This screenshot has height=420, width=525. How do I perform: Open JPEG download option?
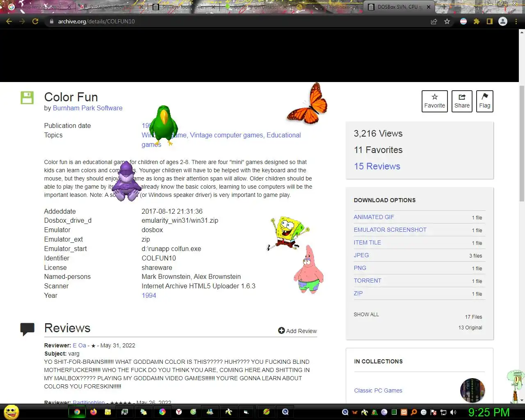[x=361, y=255]
